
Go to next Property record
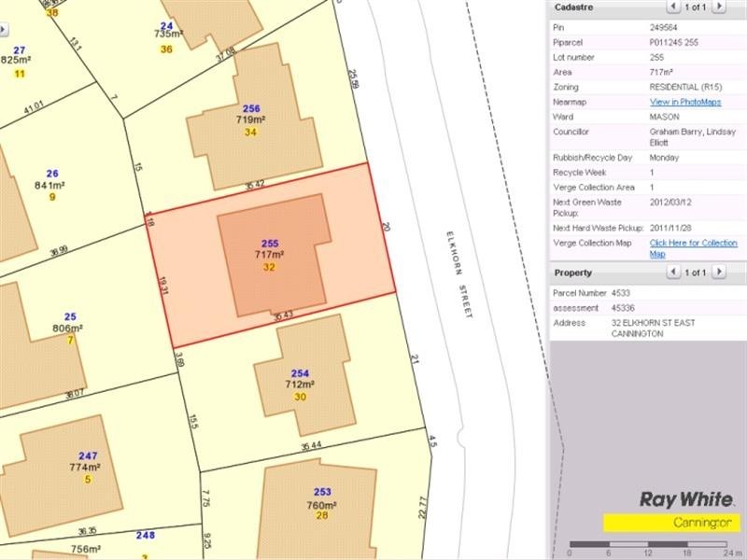pyautogui.click(x=719, y=273)
